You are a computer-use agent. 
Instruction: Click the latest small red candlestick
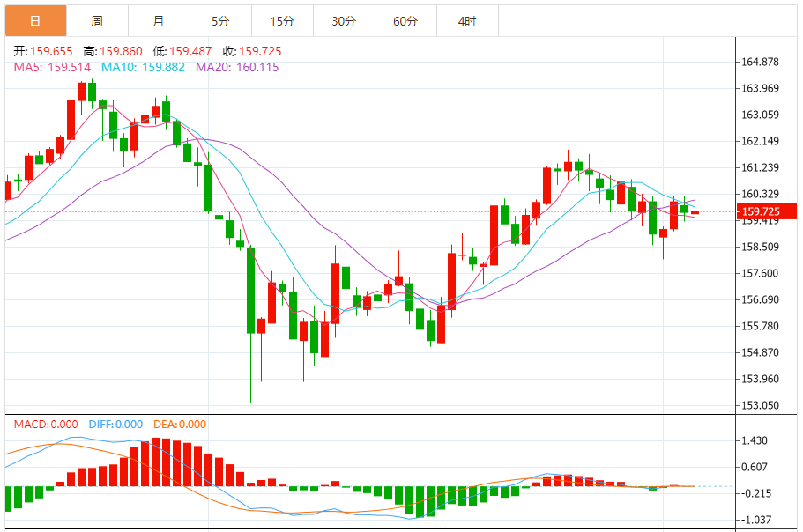[695, 213]
